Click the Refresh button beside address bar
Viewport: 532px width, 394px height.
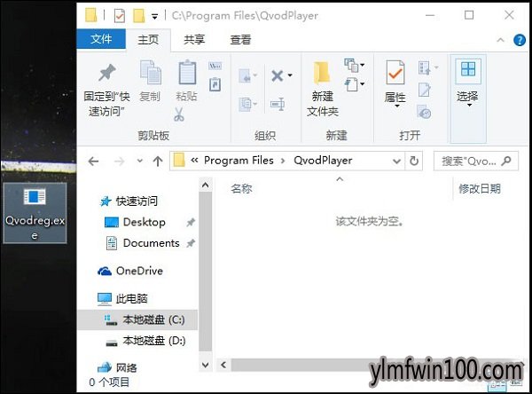coord(414,161)
